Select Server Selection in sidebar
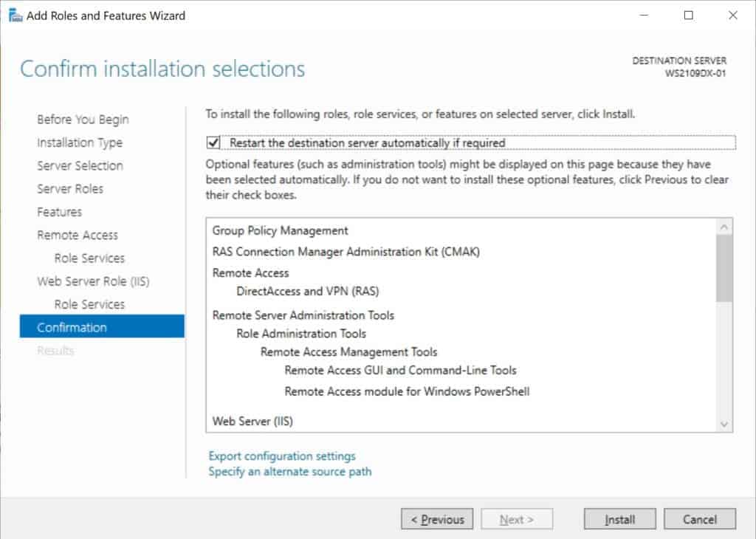The height and width of the screenshot is (539, 756). pyautogui.click(x=80, y=165)
